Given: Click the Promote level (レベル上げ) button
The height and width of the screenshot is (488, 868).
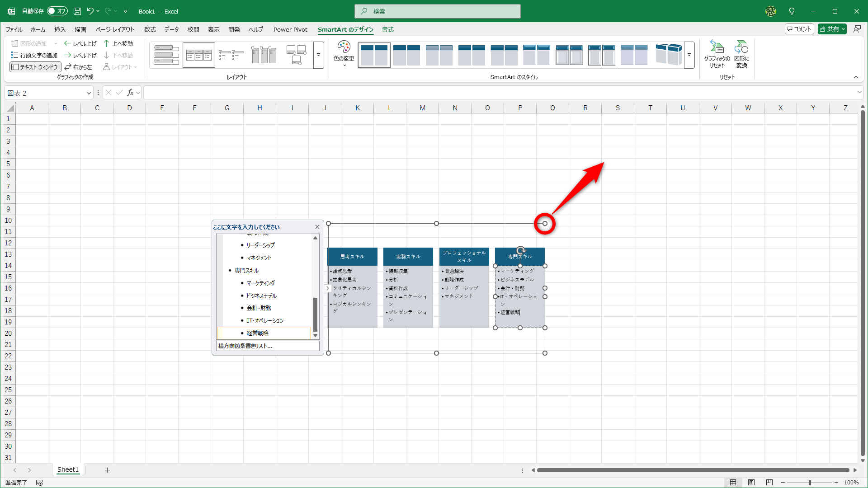Looking at the screenshot, I should 80,43.
